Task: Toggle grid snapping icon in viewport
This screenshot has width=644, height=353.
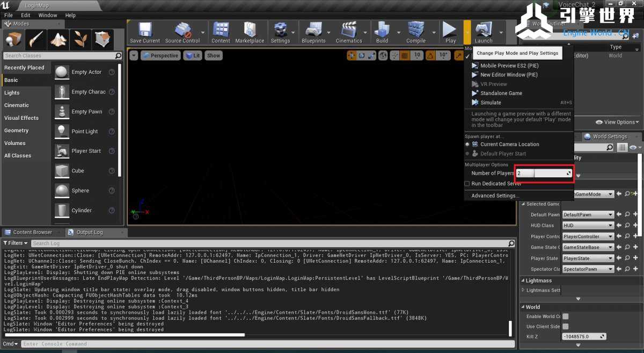Action: tap(405, 55)
